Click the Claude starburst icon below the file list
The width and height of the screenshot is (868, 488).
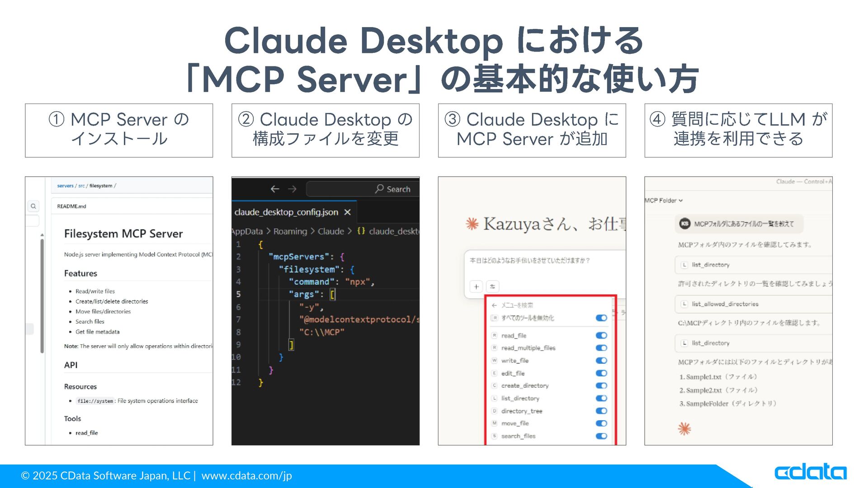click(684, 428)
